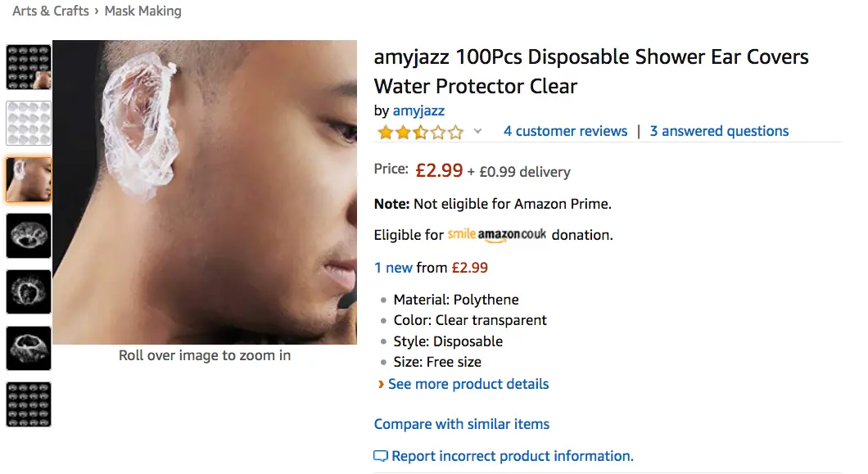The height and width of the screenshot is (474, 868).
Task: Select sixth thumbnail of ear cover
Action: (x=29, y=348)
